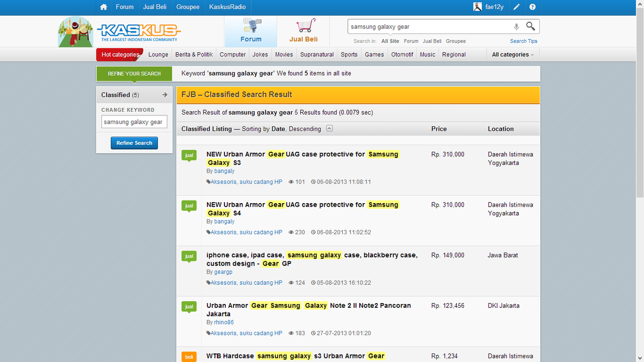Open Forum in the top bar
Screen dimensions: 644x362
tap(125, 7)
